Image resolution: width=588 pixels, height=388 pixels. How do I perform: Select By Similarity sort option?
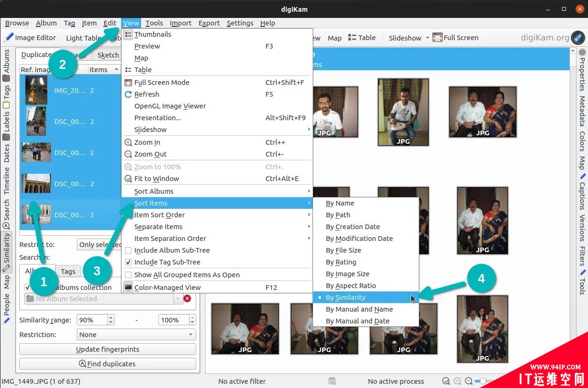[366, 297]
